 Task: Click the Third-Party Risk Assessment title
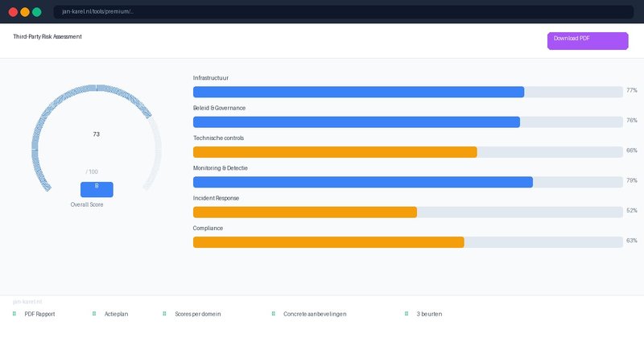coord(47,37)
